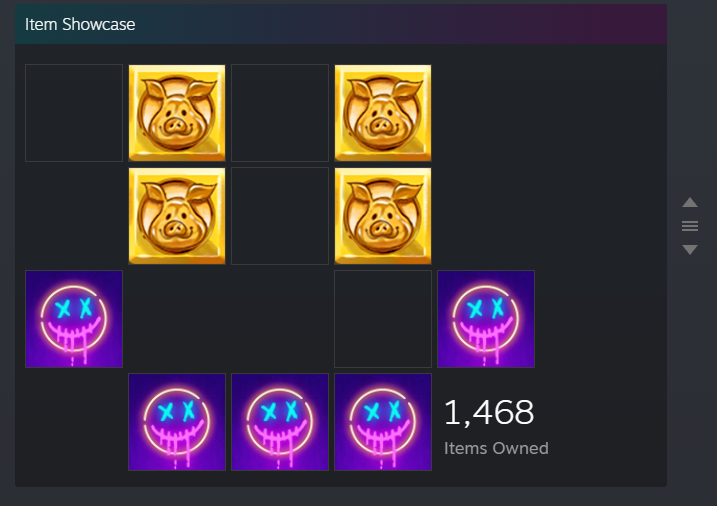717x506 pixels.
Task: Click the 1,468 item count number
Action: pos(489,413)
